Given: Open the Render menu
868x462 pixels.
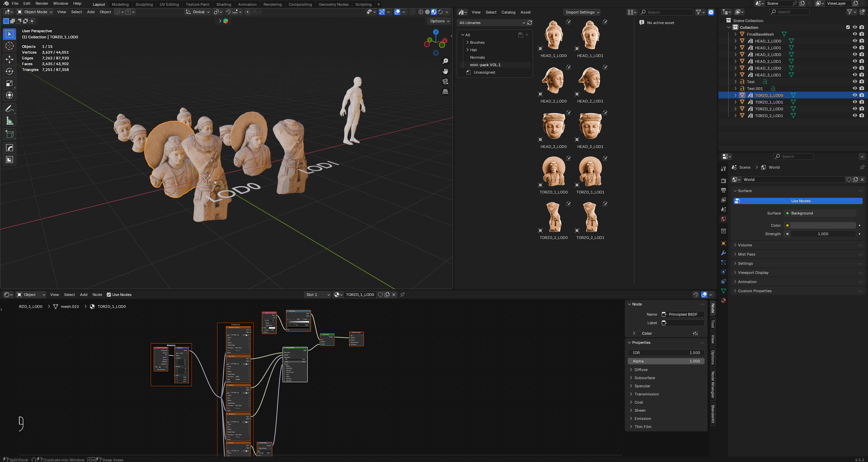Looking at the screenshot, I should point(42,3).
